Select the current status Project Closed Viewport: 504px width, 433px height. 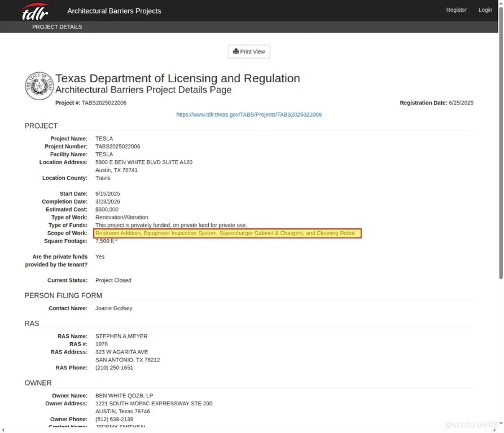pyautogui.click(x=113, y=280)
